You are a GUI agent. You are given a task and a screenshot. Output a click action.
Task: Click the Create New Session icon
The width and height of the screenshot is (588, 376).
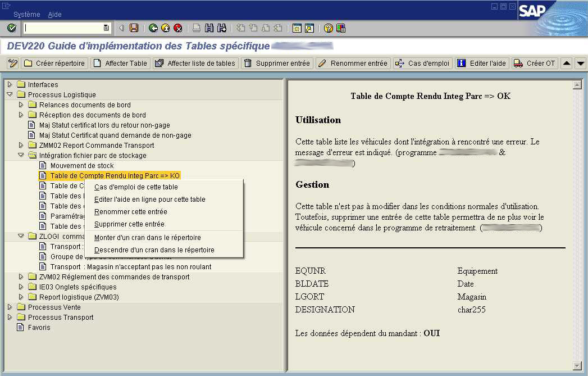click(297, 28)
